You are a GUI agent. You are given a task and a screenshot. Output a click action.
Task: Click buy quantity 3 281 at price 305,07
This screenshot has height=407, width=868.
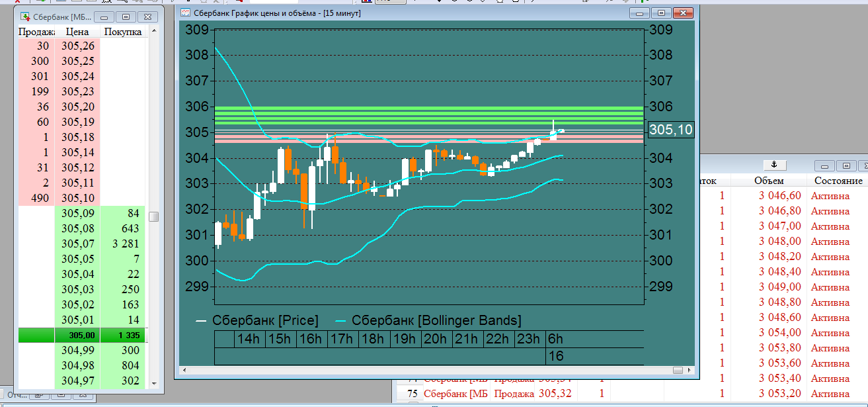(x=124, y=244)
